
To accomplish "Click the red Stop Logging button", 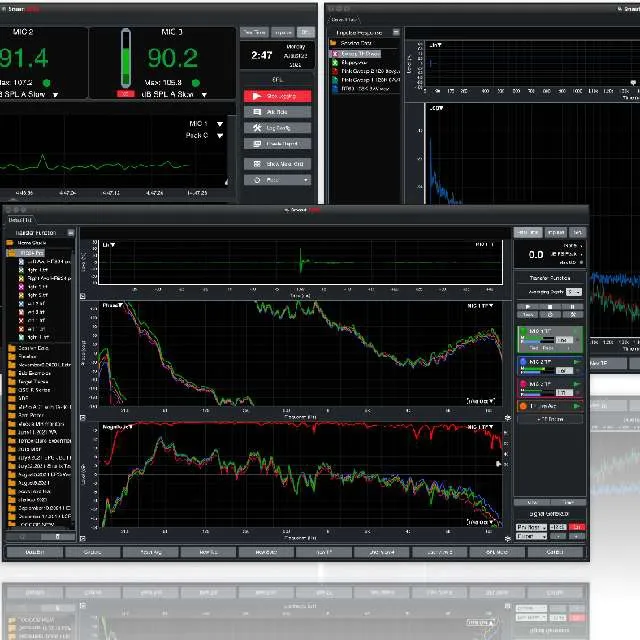I will coord(277,96).
